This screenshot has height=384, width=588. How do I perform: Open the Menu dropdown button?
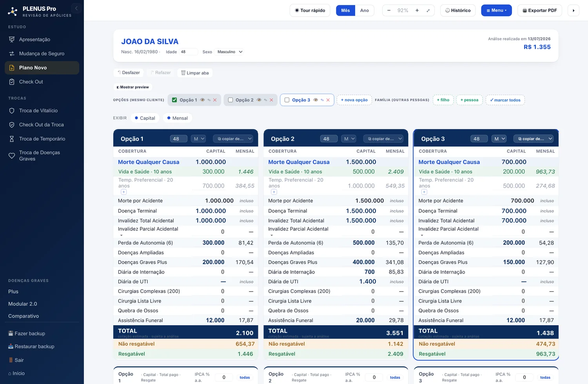coord(496,11)
